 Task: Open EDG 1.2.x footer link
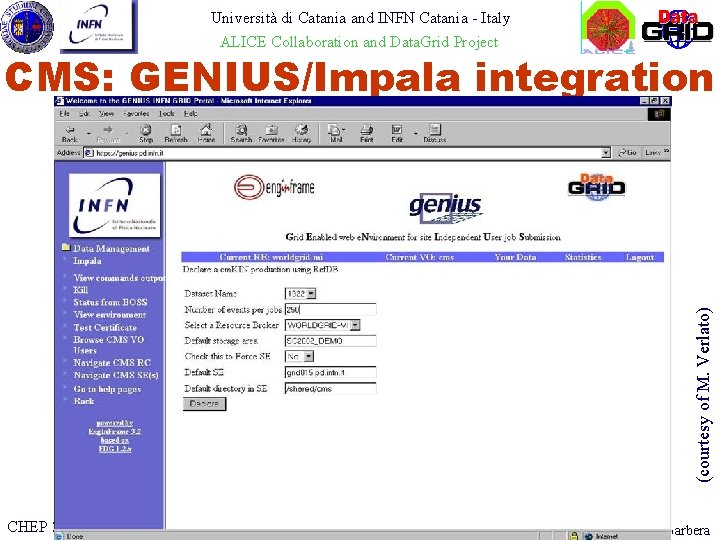(x=115, y=449)
